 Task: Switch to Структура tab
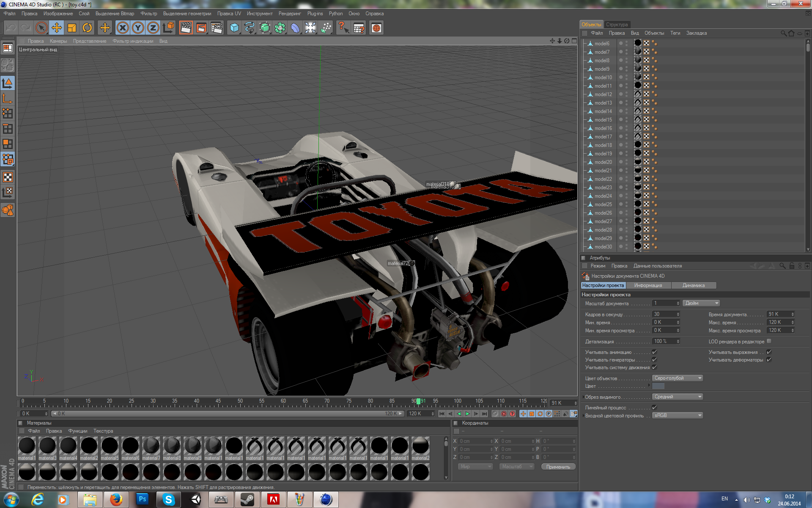coord(617,25)
